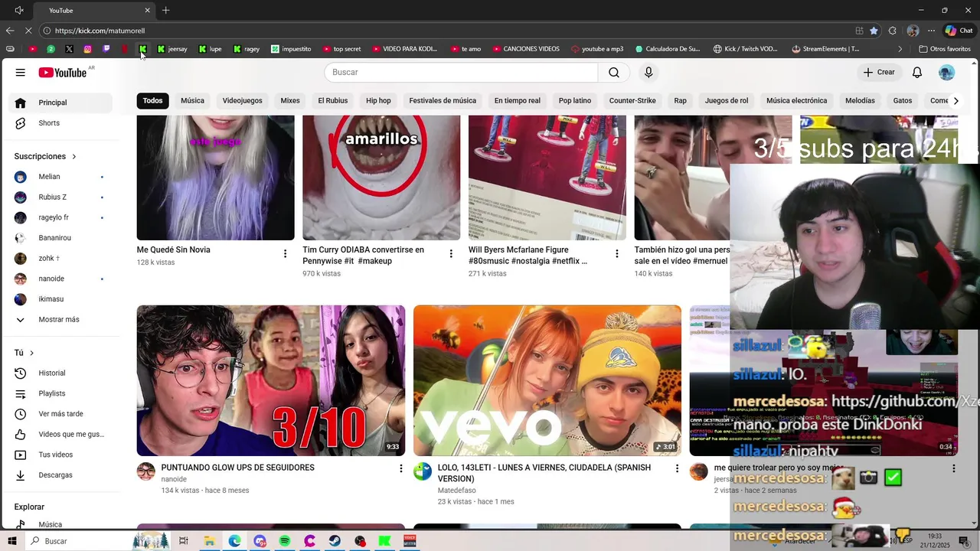Click the browser address bar
980x551 pixels.
[x=444, y=31]
